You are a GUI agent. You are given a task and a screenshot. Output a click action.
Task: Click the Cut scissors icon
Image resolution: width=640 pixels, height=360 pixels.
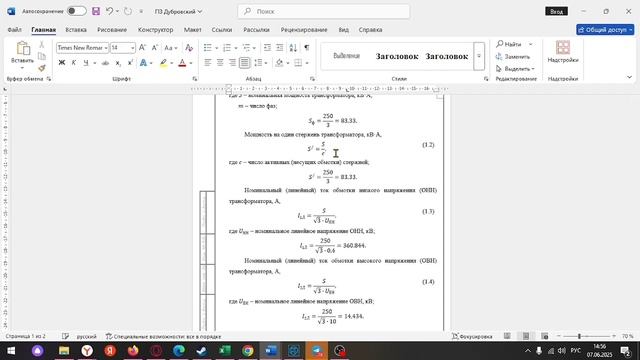pos(42,44)
